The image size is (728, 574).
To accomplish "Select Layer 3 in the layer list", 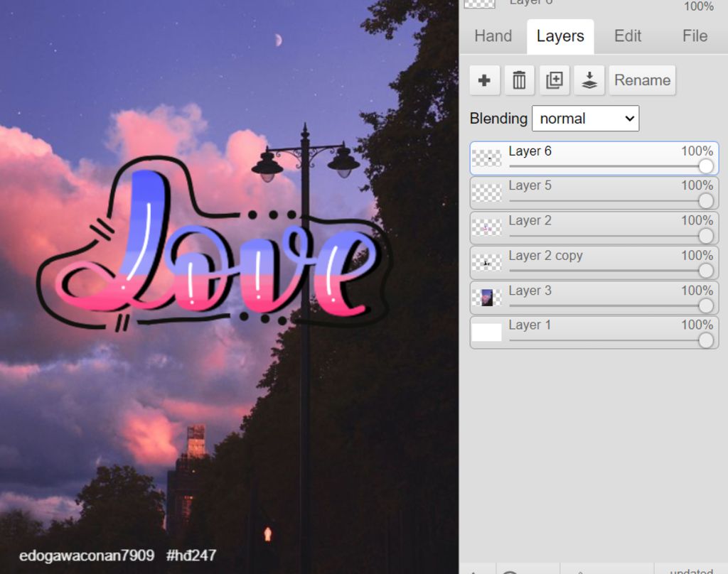I will click(x=594, y=298).
